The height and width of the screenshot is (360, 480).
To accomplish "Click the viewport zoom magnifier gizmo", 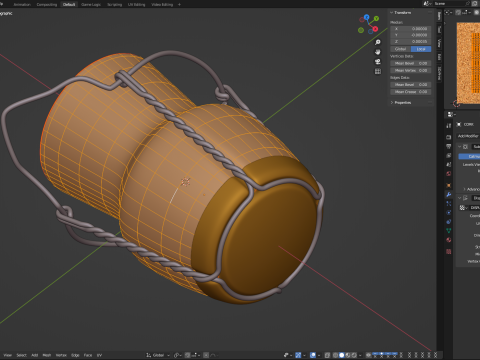I will 378,42.
